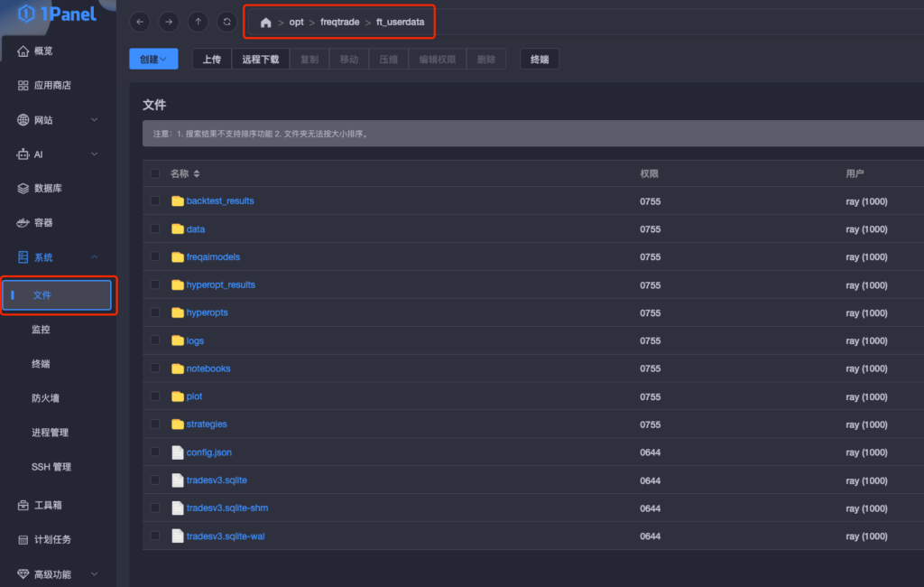The image size is (924, 587).
Task: Open the 创建 (Create) dropdown button
Action: click(x=153, y=60)
